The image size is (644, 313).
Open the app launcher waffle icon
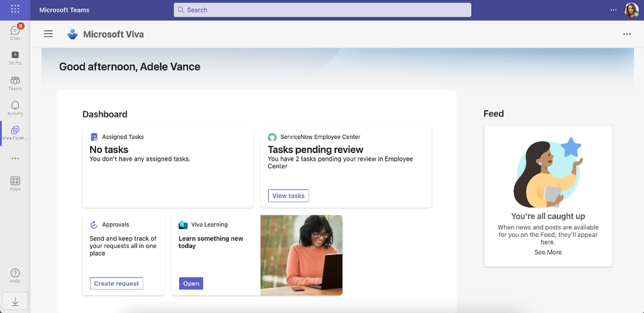[x=15, y=9]
